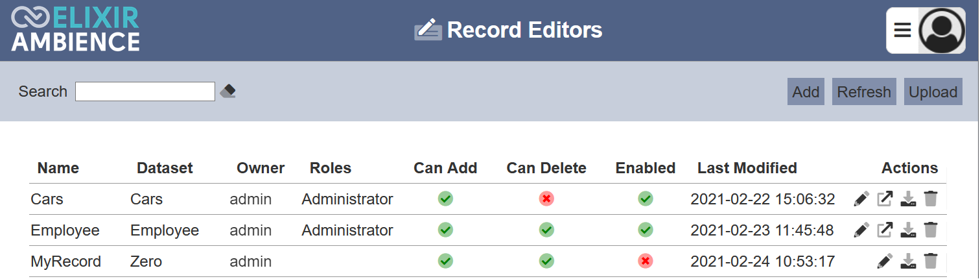
Task: Delete the MyRecord entry with trash icon
Action: (931, 261)
